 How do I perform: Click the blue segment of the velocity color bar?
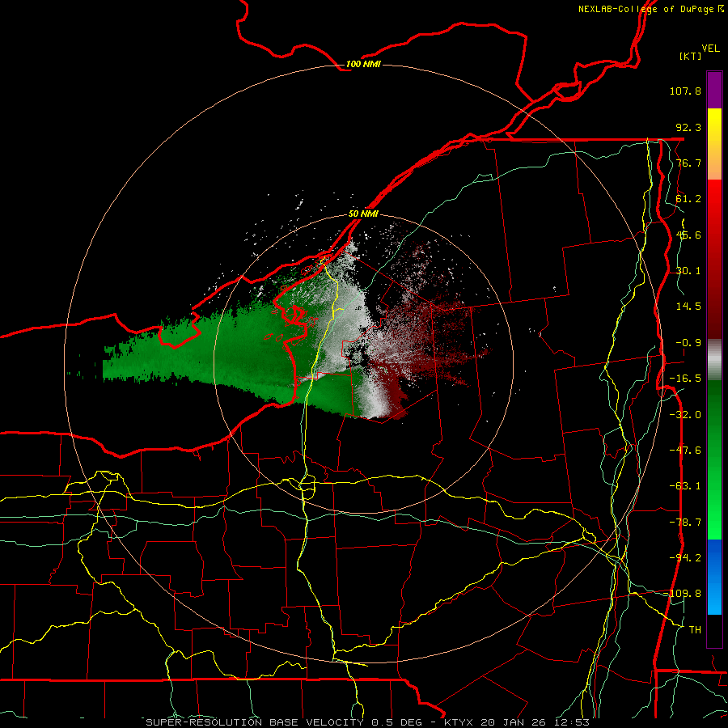[x=714, y=577]
